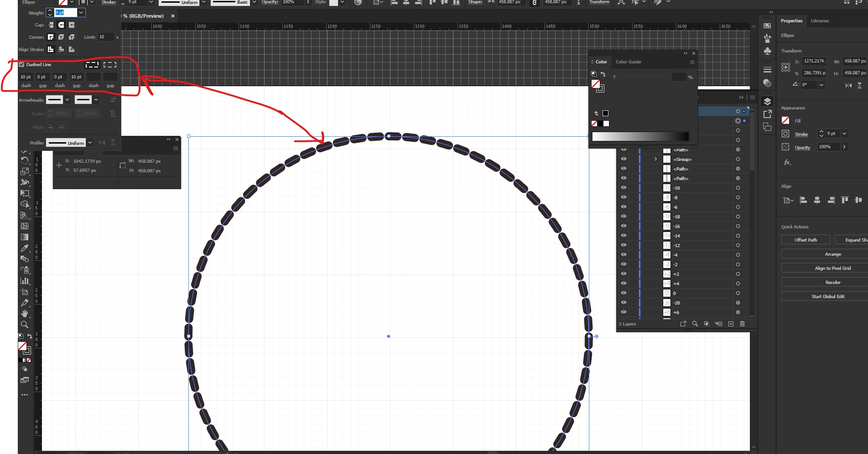Image resolution: width=868 pixels, height=454 pixels.
Task: Select the Color panel tab
Action: [x=601, y=62]
